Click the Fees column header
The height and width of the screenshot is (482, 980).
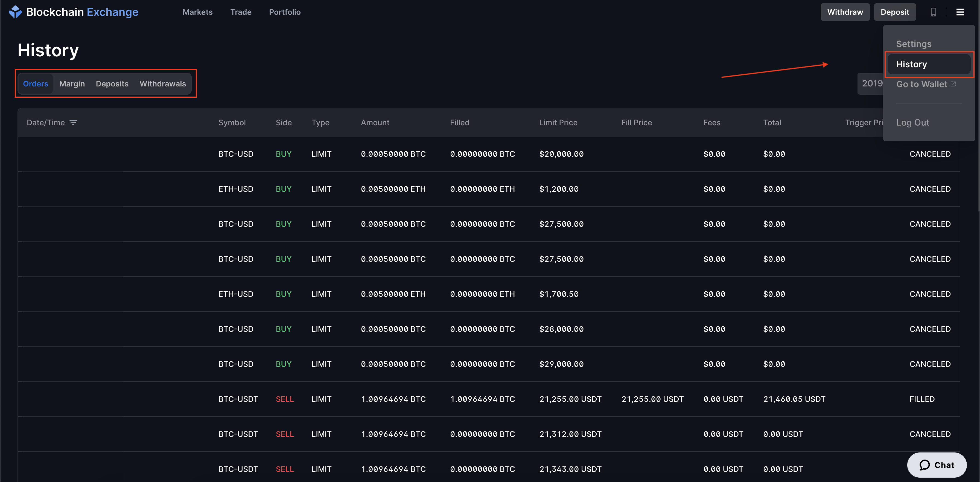(x=712, y=123)
